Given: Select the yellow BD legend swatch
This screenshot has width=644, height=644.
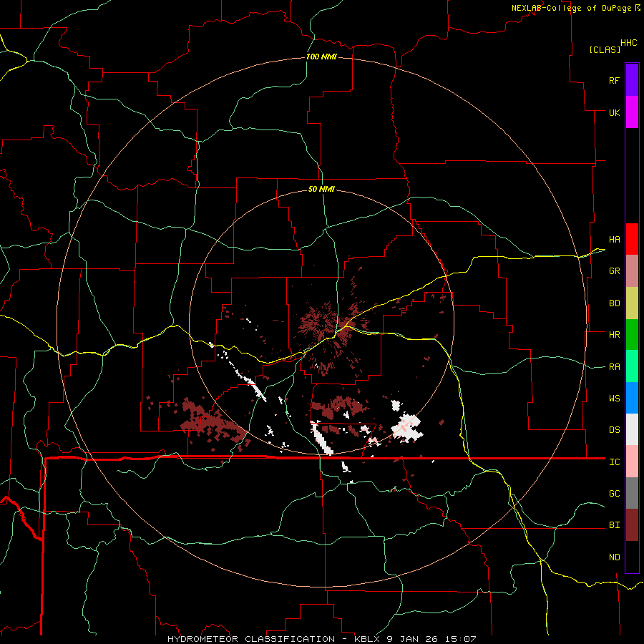Looking at the screenshot, I should coord(632,303).
